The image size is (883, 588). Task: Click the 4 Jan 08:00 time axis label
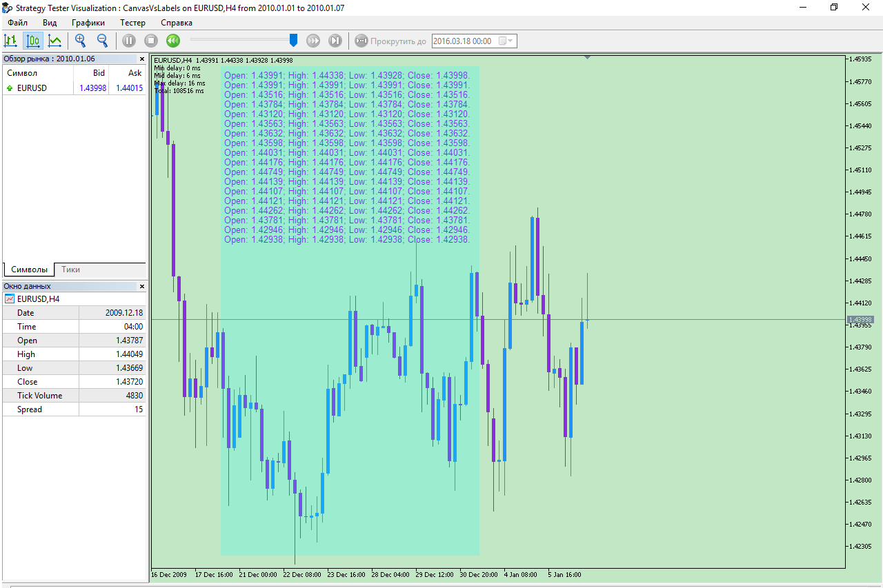pos(520,574)
